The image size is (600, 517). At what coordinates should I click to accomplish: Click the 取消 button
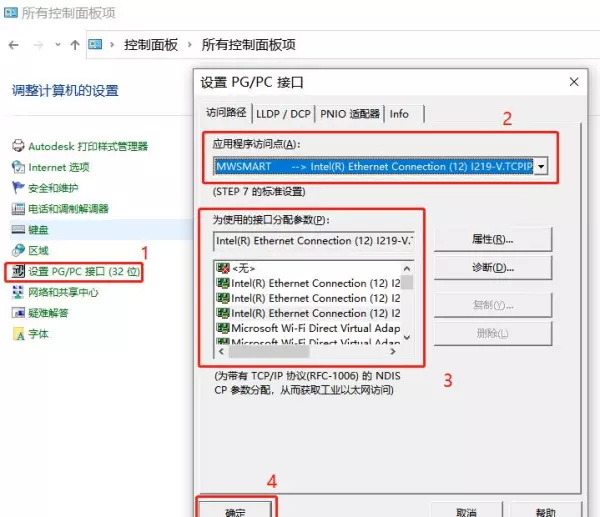click(x=466, y=509)
